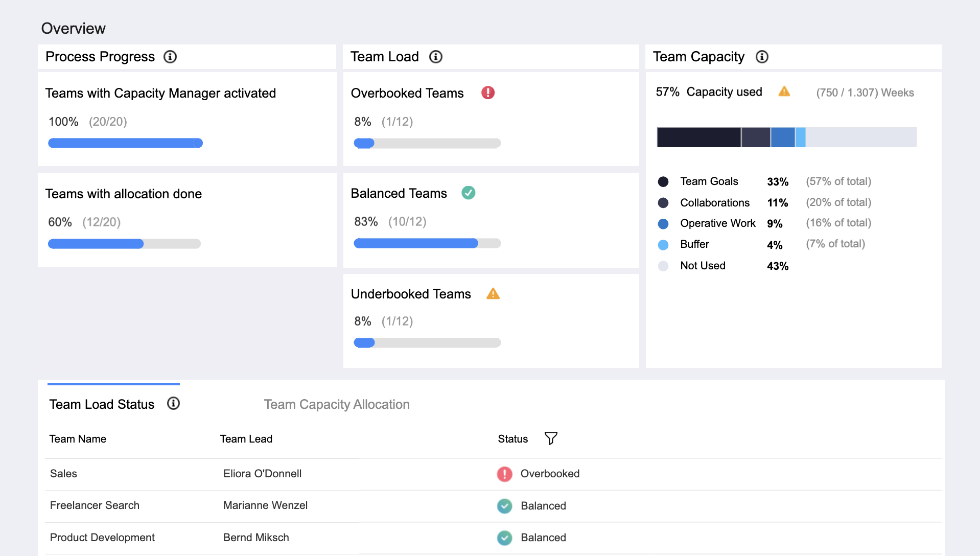Click team lead Bernd Miksch
The height and width of the screenshot is (556, 980).
(x=256, y=538)
